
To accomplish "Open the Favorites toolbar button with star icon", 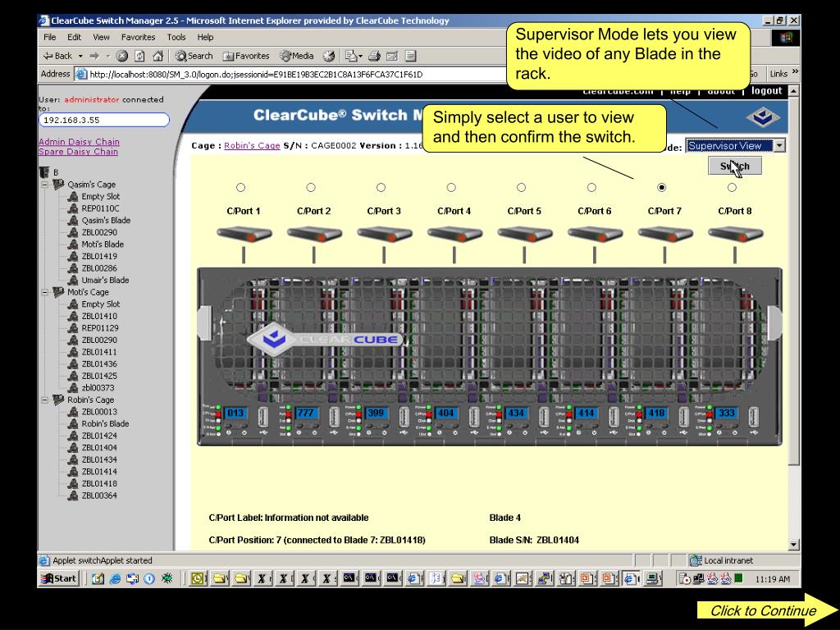I will tap(246, 56).
